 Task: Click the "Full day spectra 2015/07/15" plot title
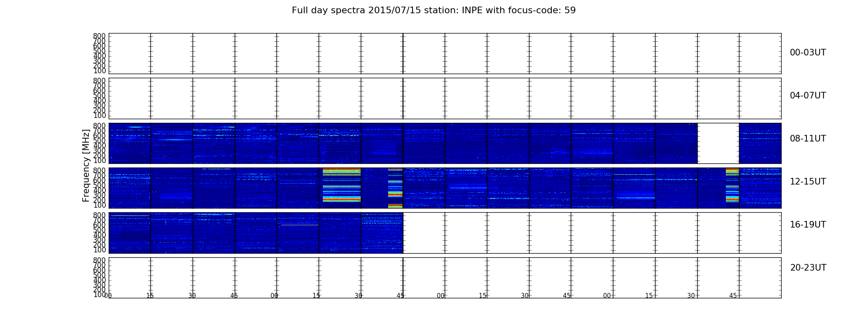tap(434, 10)
